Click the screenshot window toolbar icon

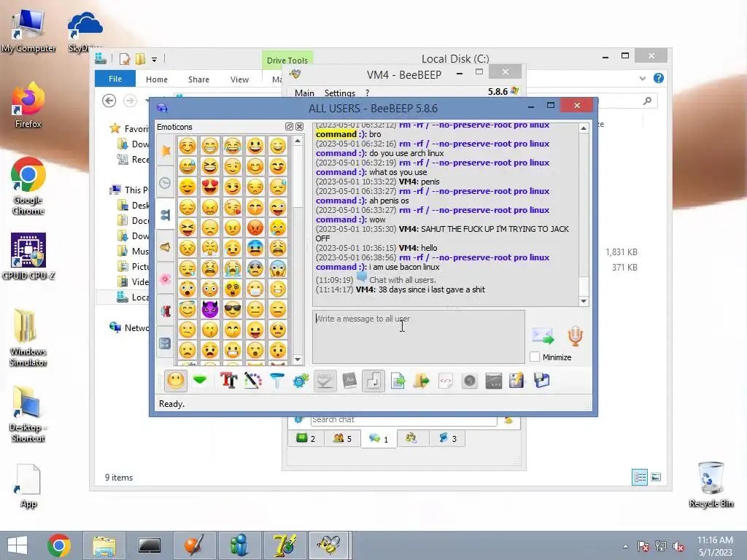pyautogui.click(x=494, y=381)
